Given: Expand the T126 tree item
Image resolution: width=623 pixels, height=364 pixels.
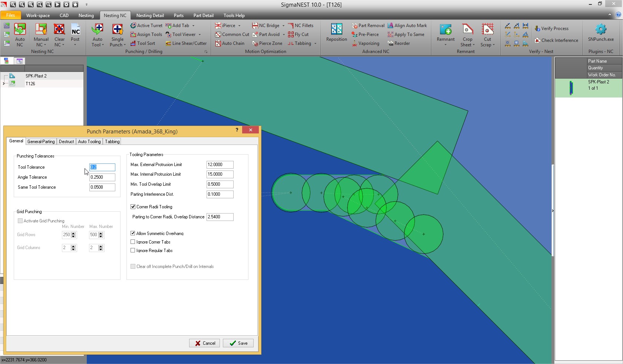Looking at the screenshot, I should [4, 84].
